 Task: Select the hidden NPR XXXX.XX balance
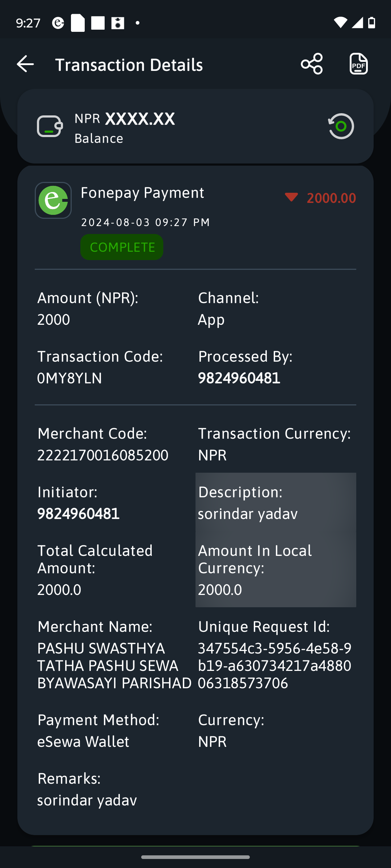[125, 119]
